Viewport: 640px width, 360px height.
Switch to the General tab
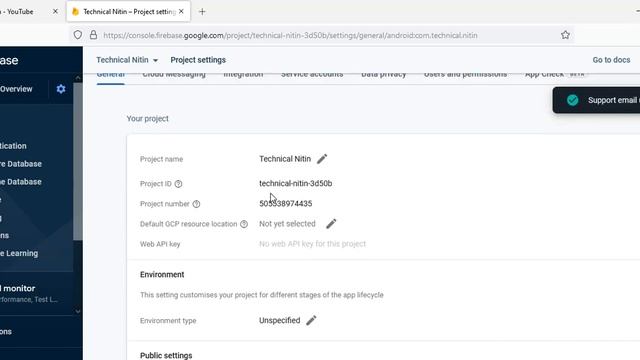pos(111,75)
